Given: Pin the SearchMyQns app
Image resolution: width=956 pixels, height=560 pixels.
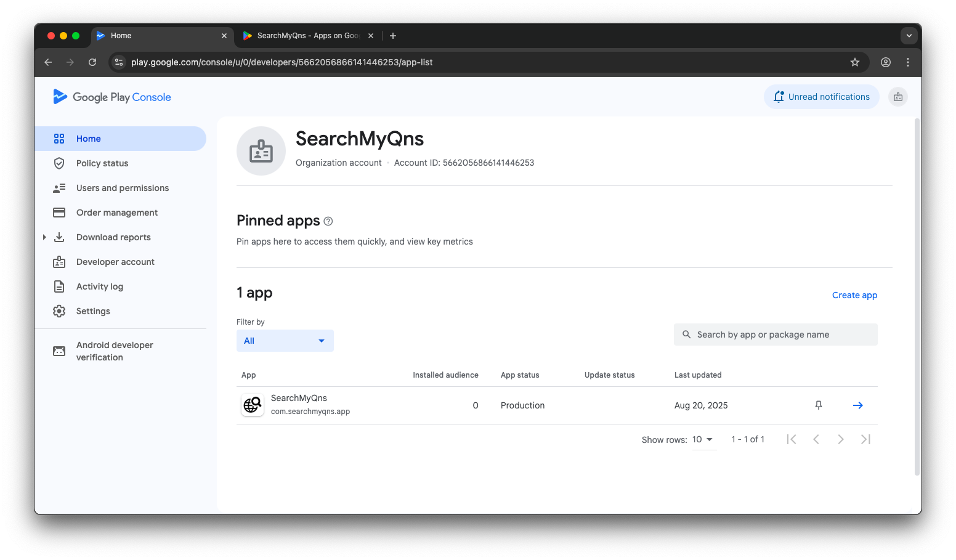Looking at the screenshot, I should tap(819, 405).
